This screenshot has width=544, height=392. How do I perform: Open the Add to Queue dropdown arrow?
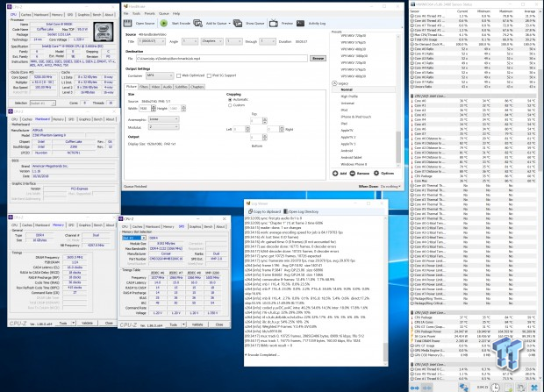click(x=229, y=24)
